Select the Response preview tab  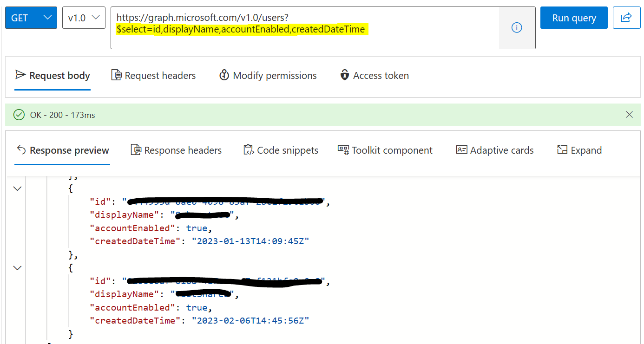(62, 150)
